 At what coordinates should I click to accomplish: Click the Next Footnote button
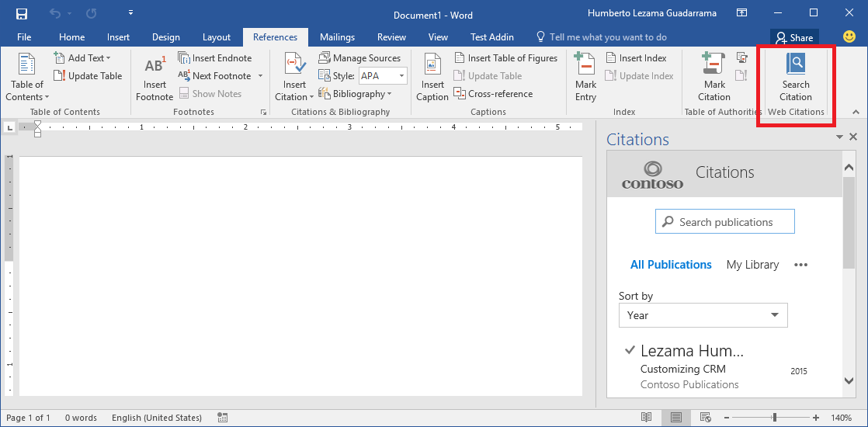215,76
